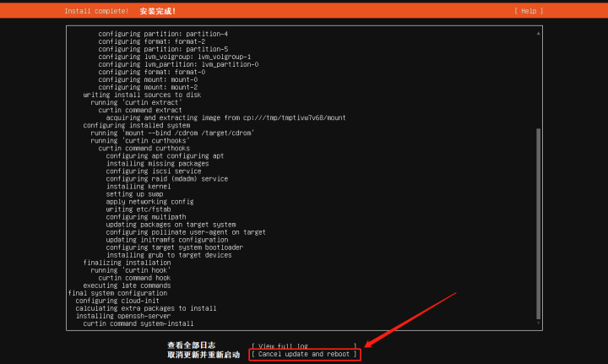Click 'configuring partition: partition-4' line

coord(163,34)
